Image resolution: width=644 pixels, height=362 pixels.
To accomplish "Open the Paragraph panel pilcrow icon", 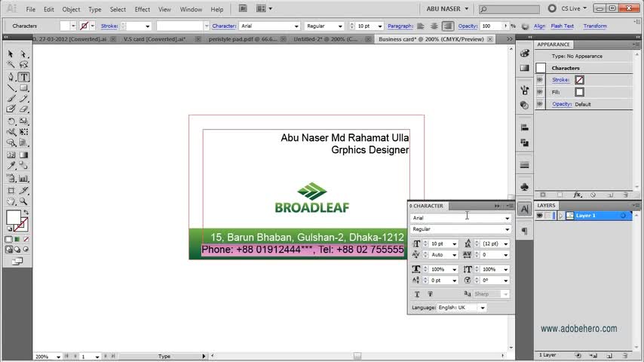I will coord(525,232).
